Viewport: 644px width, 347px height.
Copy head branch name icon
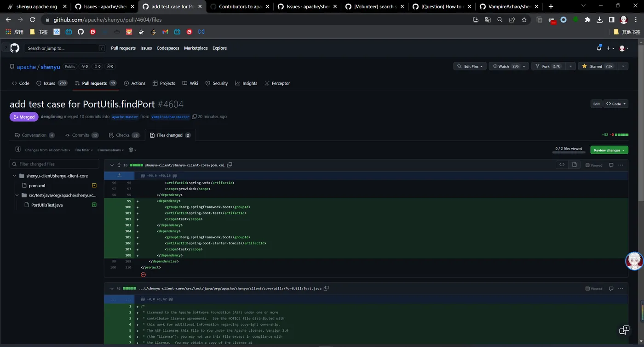[194, 117]
